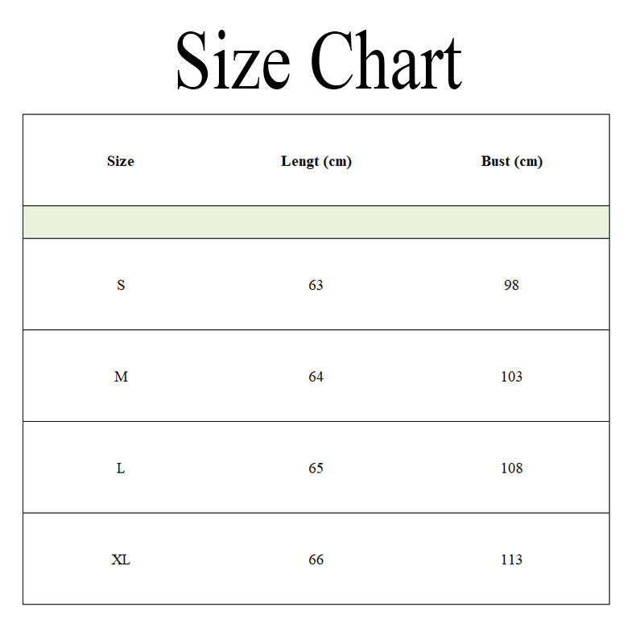Viewport: 644px width, 644px height.
Task: Click the light green separator row
Action: coord(316,222)
